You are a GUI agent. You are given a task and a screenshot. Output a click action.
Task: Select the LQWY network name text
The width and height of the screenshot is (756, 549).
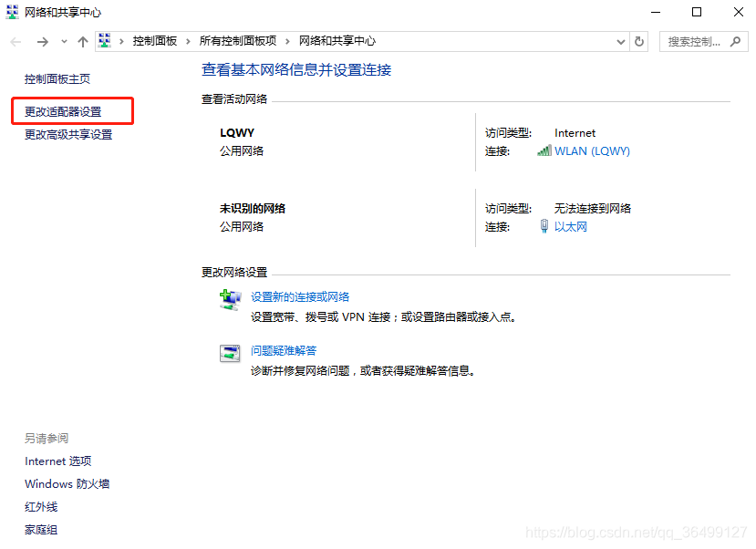click(237, 132)
